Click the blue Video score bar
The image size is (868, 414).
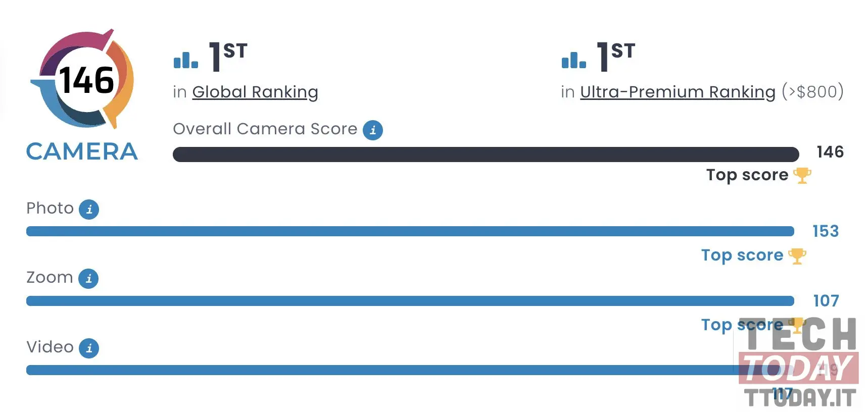410,370
